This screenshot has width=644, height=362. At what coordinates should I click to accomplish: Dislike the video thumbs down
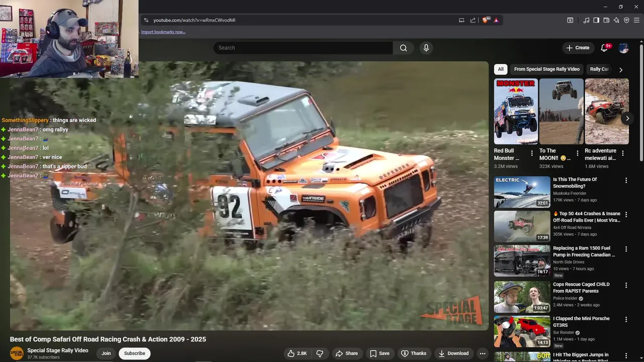(320, 353)
